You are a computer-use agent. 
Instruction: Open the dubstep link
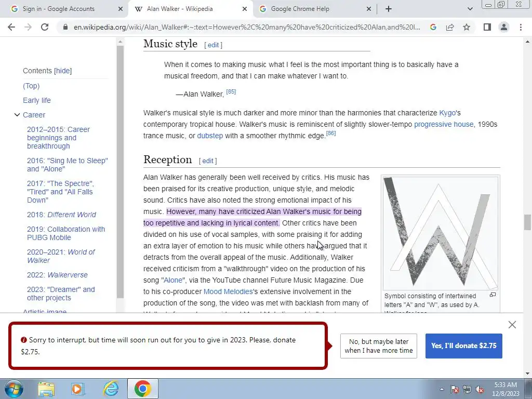coord(210,136)
